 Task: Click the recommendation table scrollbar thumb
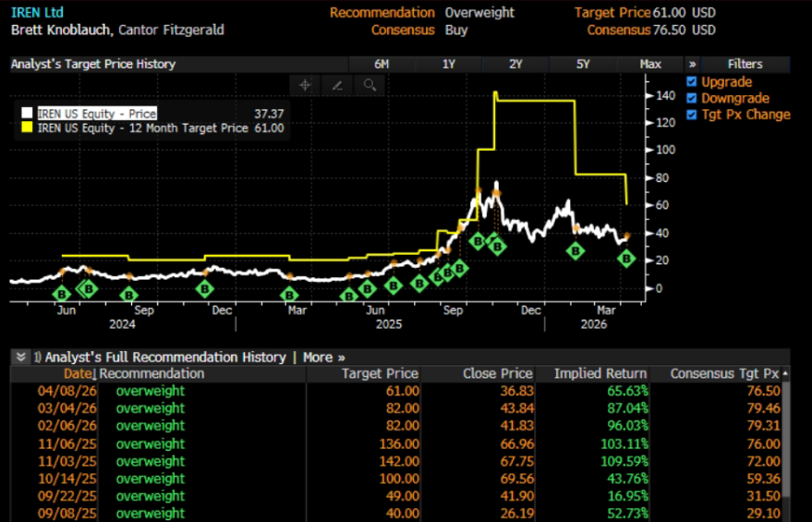785,439
